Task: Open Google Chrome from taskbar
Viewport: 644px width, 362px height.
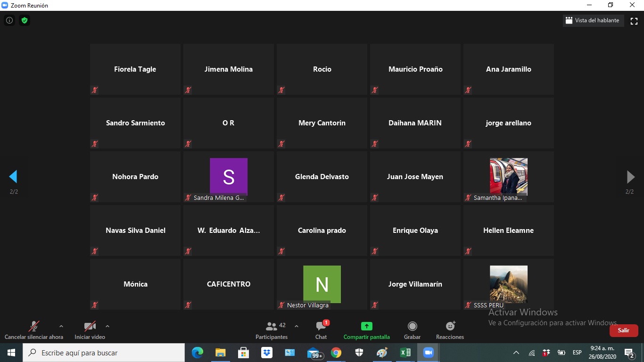Action: pos(336,353)
